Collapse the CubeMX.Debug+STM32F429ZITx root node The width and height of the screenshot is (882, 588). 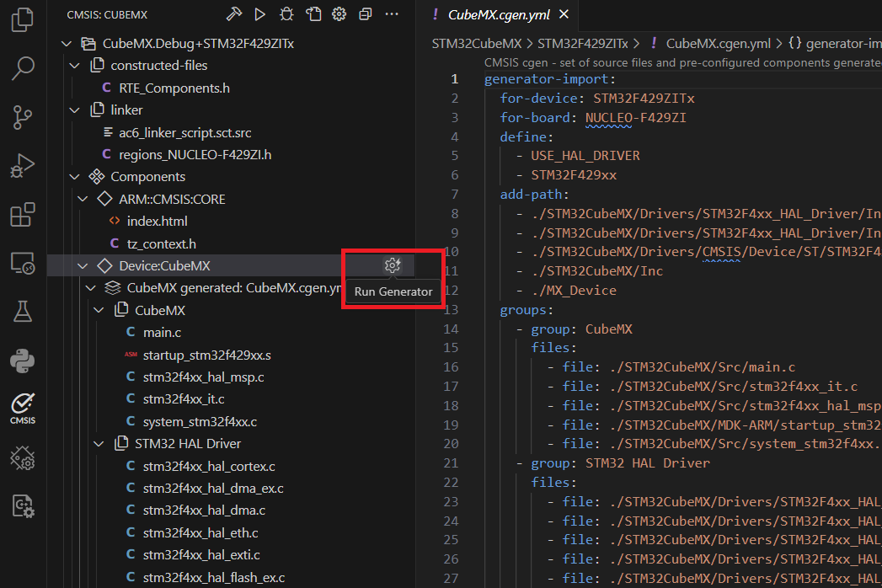click(x=67, y=43)
